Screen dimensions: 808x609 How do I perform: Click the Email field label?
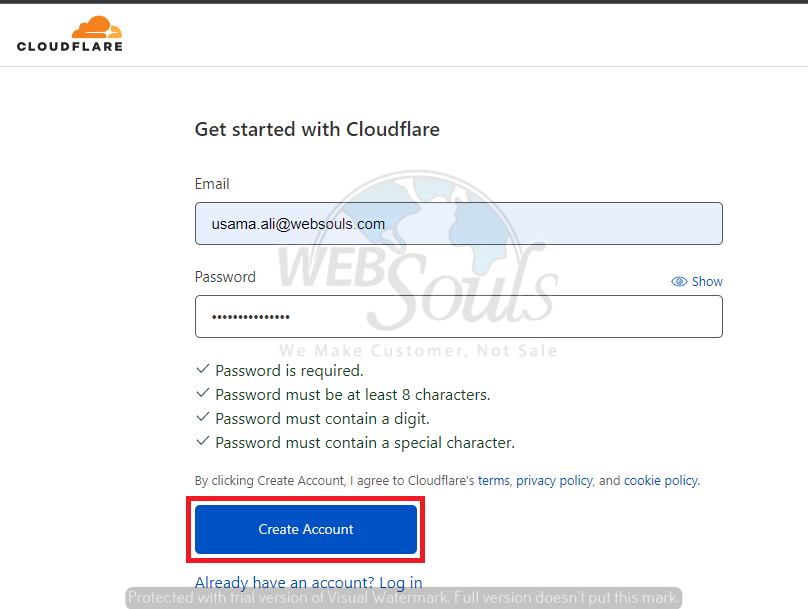[212, 184]
